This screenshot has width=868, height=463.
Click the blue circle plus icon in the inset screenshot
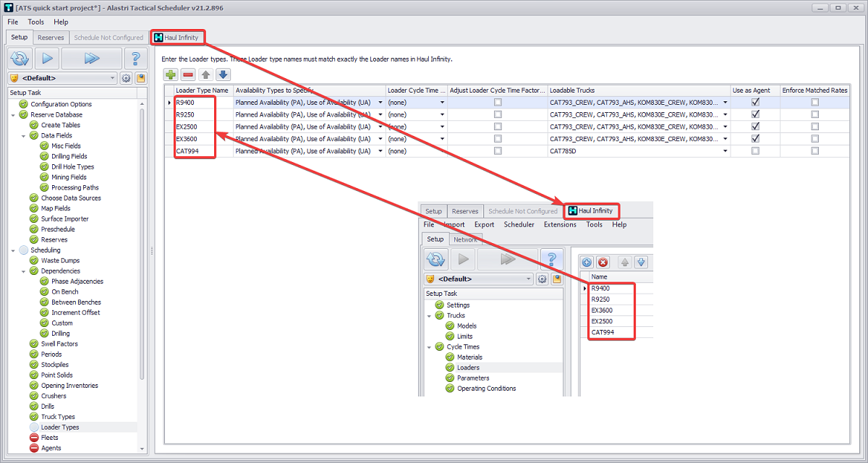(587, 262)
